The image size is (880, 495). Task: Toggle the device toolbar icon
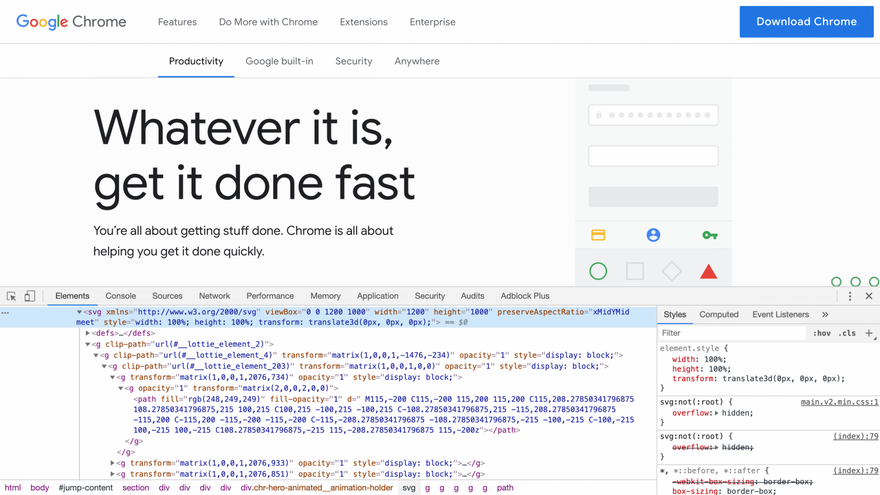(x=30, y=296)
